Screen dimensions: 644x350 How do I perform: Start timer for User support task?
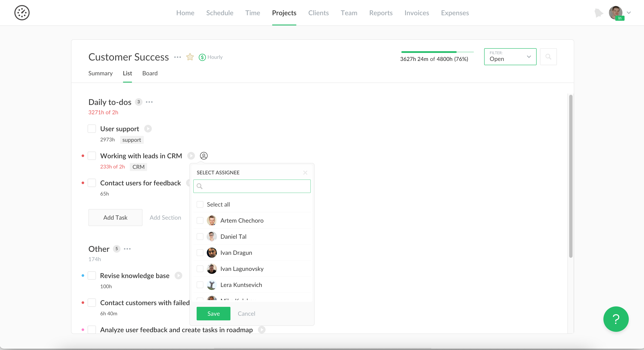pos(148,129)
